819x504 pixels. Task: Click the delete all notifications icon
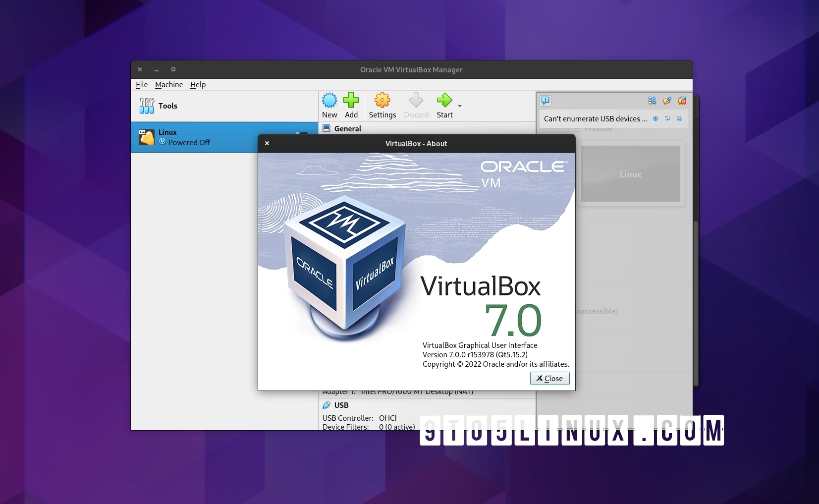click(x=682, y=101)
